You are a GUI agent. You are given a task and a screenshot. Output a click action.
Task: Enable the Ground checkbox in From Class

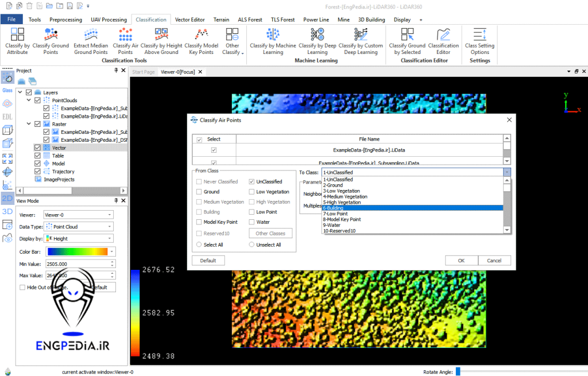(199, 192)
